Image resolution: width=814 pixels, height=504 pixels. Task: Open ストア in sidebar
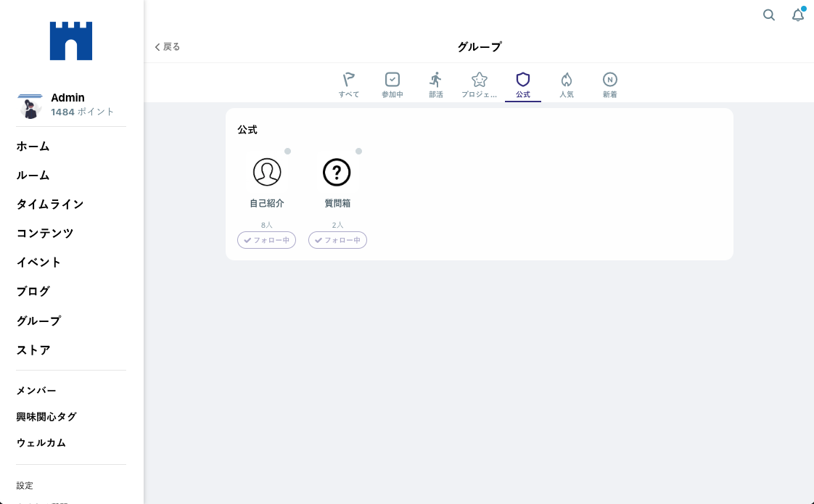[x=33, y=350]
